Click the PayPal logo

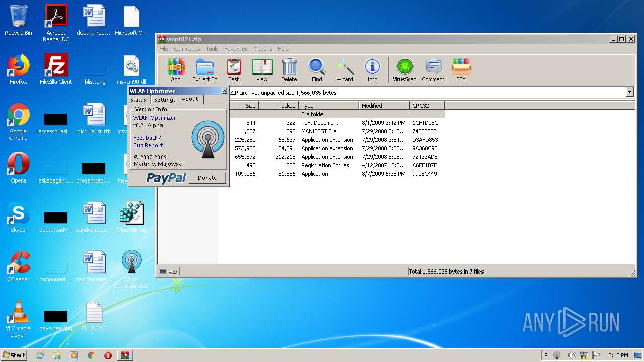coord(167,178)
